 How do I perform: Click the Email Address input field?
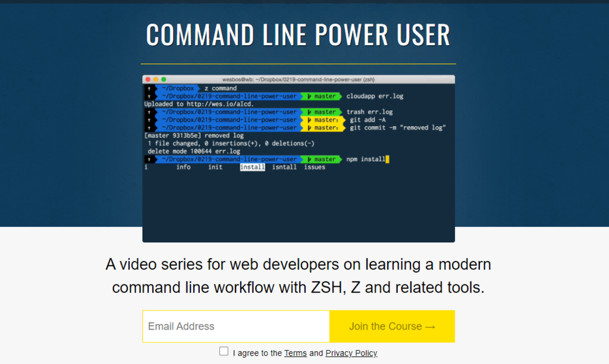click(x=236, y=326)
